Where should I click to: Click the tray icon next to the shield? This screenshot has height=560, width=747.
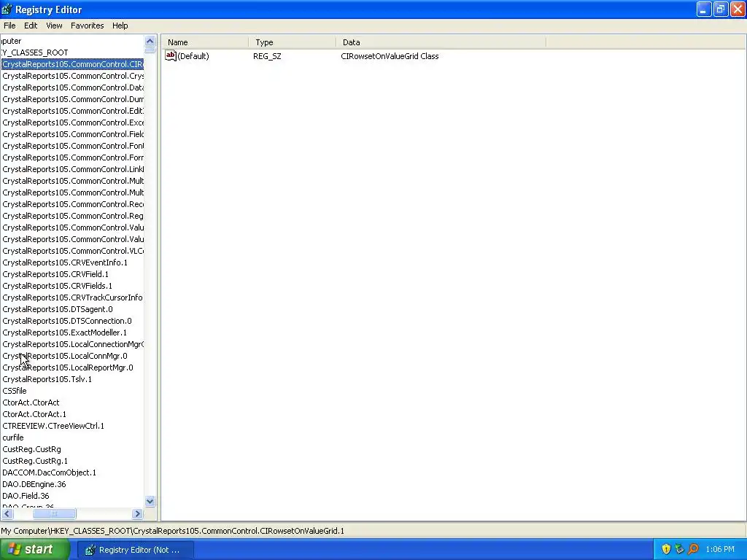[679, 550]
